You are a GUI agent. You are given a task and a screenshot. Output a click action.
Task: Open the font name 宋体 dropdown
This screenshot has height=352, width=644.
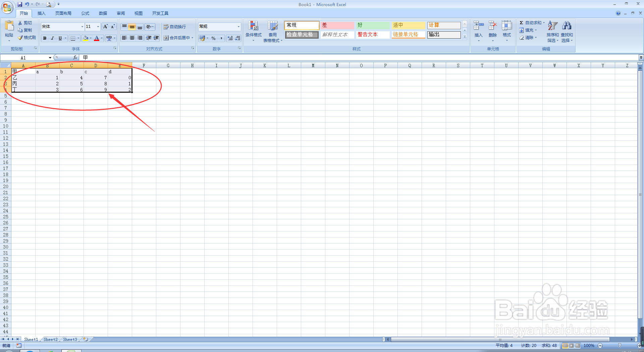coord(82,27)
